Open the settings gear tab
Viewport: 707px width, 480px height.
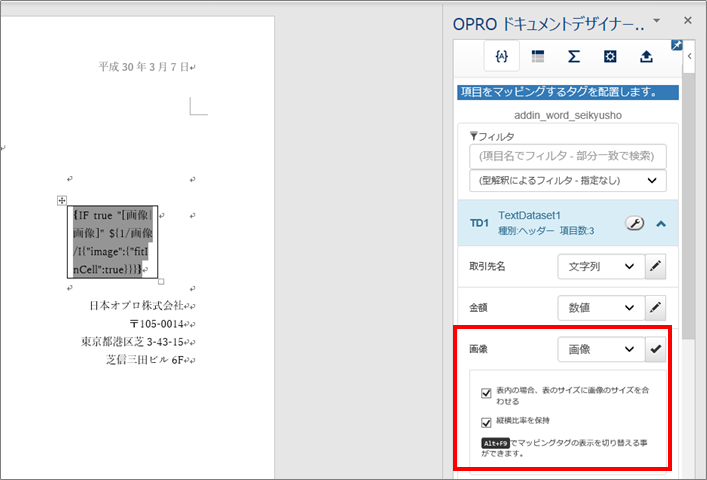tap(610, 57)
